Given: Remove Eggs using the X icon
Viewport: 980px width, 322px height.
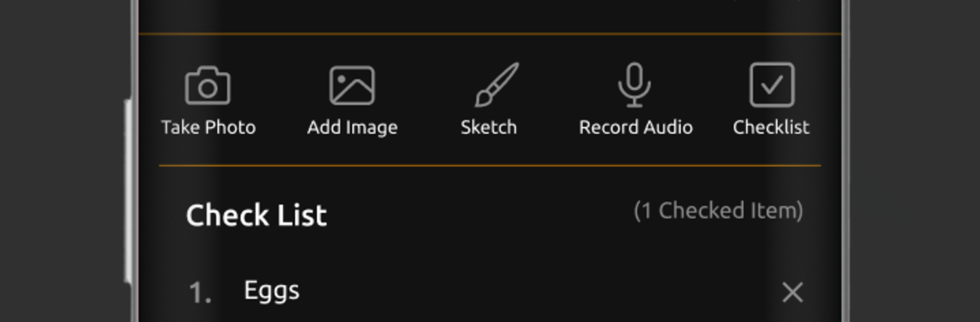Looking at the screenshot, I should (792, 292).
